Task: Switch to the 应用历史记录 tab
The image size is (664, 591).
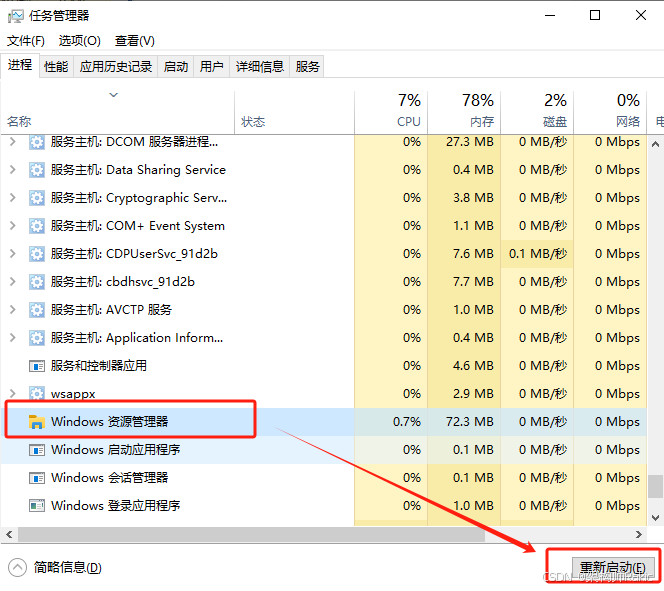Action: [116, 66]
